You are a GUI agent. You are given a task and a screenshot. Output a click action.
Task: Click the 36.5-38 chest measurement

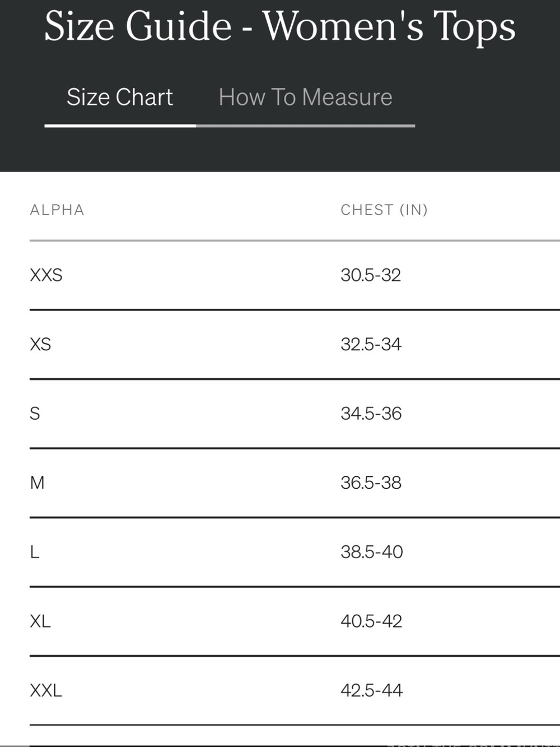click(371, 482)
